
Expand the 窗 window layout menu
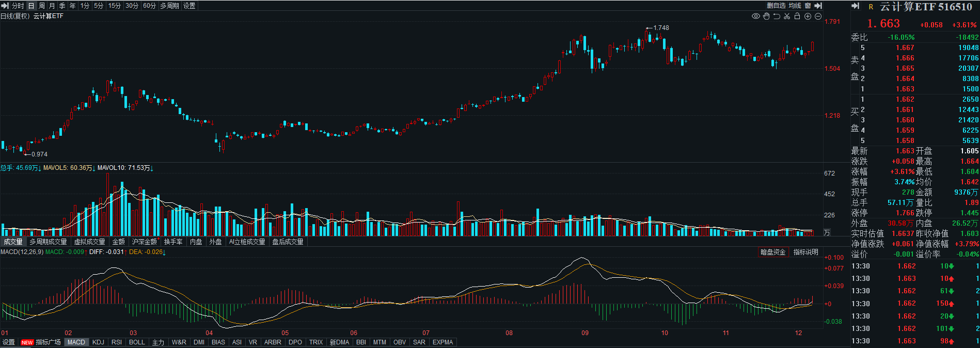(808, 6)
